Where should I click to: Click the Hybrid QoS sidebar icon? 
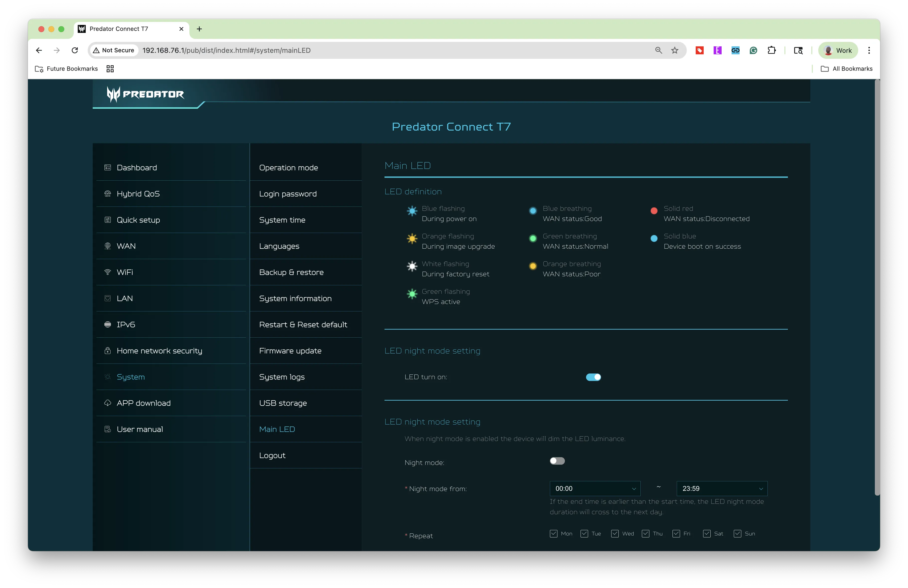[x=108, y=194]
